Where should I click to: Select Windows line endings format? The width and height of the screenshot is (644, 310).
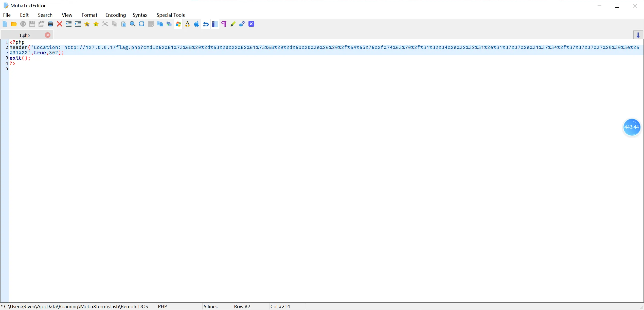click(178, 24)
